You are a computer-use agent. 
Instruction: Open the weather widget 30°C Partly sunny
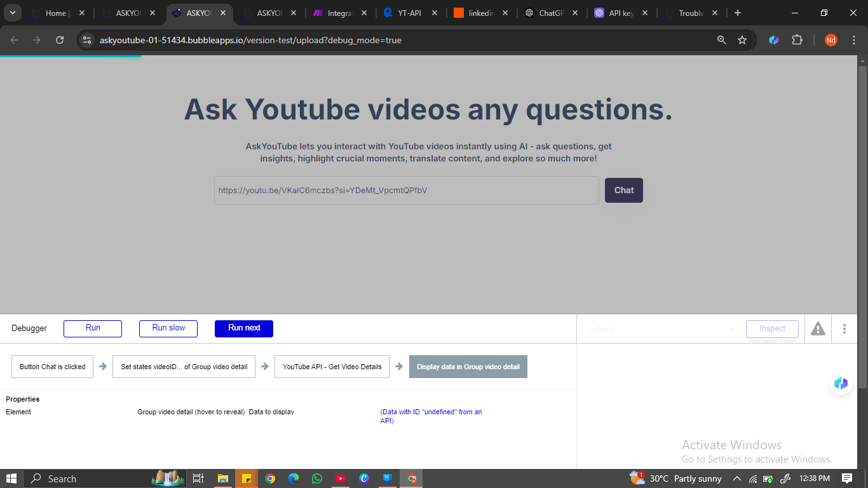(675, 478)
